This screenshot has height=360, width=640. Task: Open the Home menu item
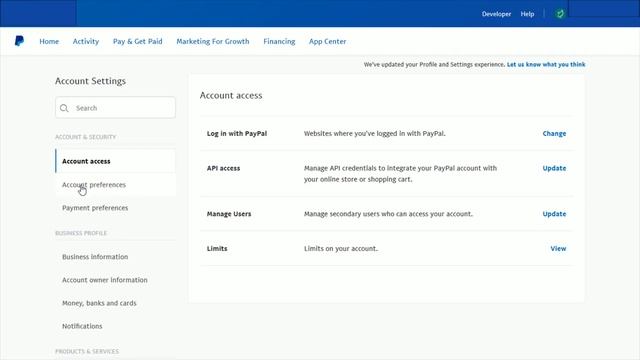pos(49,41)
